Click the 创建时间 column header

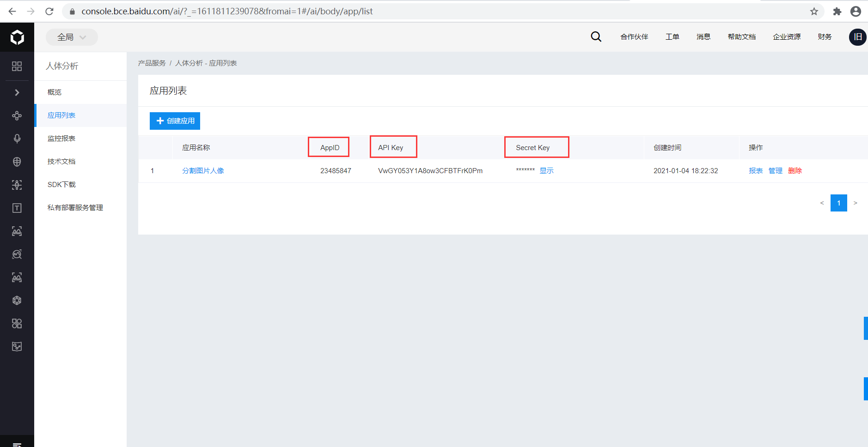667,148
